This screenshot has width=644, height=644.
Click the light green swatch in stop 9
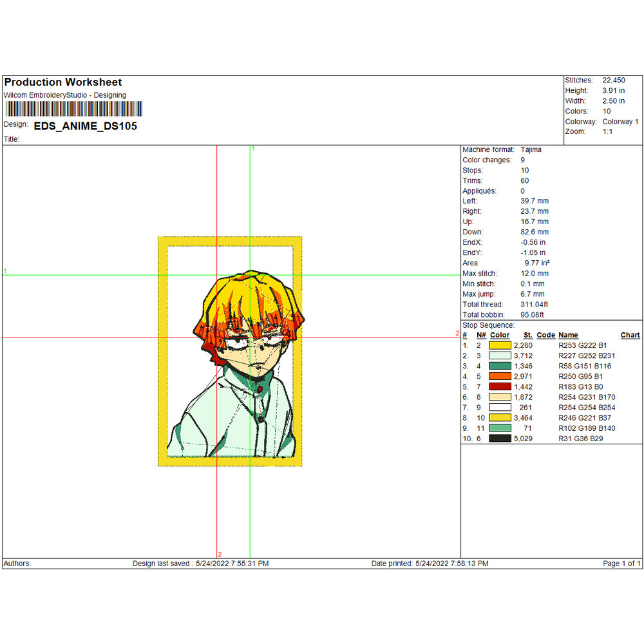click(500, 428)
